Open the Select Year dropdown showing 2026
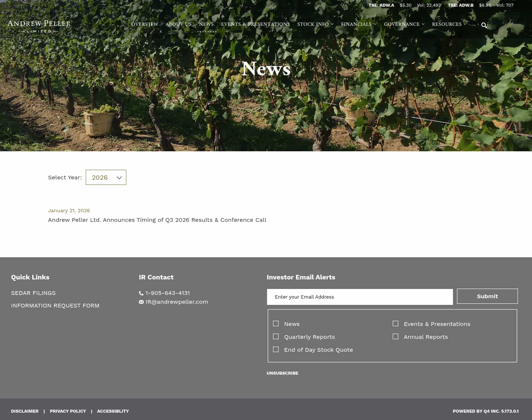 pos(106,177)
